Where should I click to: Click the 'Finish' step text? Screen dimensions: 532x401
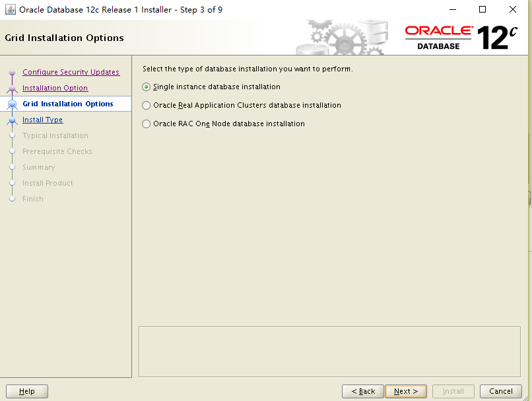coord(33,199)
